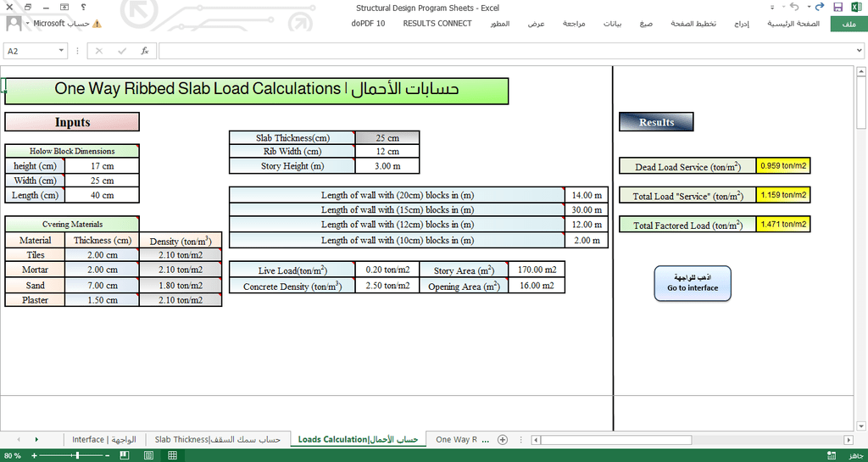Select the Live Load value 0.20 ton/m2
This screenshot has height=462, width=868.
[x=387, y=270]
